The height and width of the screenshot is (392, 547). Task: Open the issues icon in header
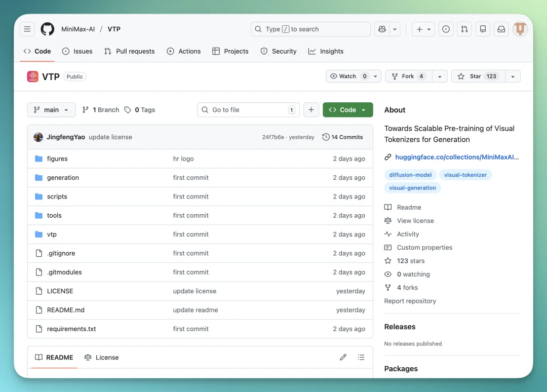[x=446, y=29]
